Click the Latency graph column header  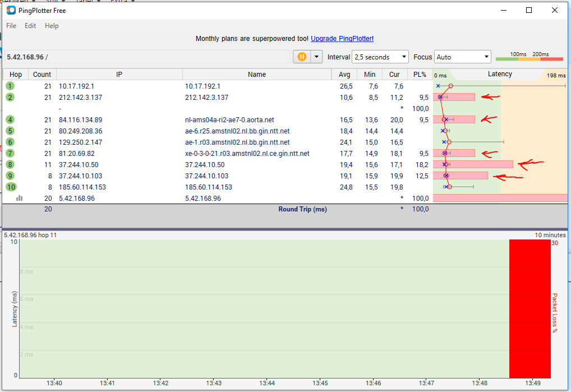pos(500,74)
